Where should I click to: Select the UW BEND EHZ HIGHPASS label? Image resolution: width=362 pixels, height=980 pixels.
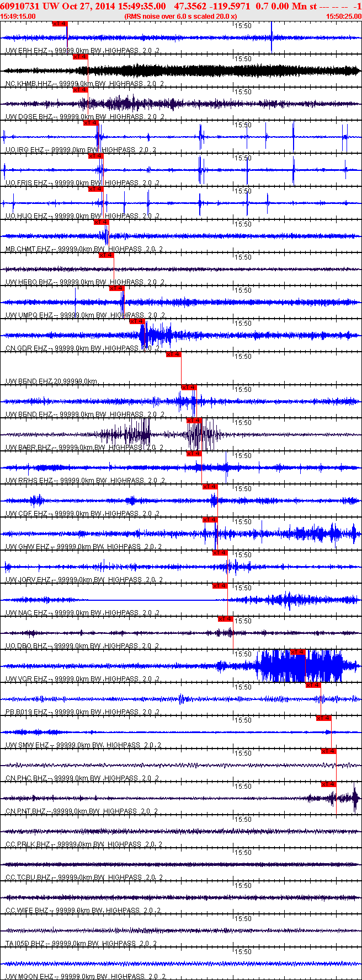click(x=84, y=414)
